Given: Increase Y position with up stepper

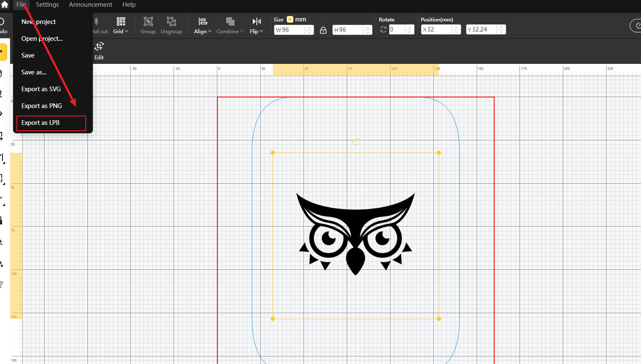Looking at the screenshot, I should pyautogui.click(x=501, y=27).
